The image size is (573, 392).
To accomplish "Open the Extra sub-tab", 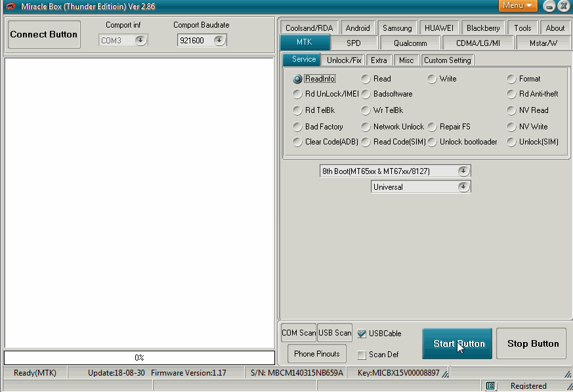I will pos(379,60).
